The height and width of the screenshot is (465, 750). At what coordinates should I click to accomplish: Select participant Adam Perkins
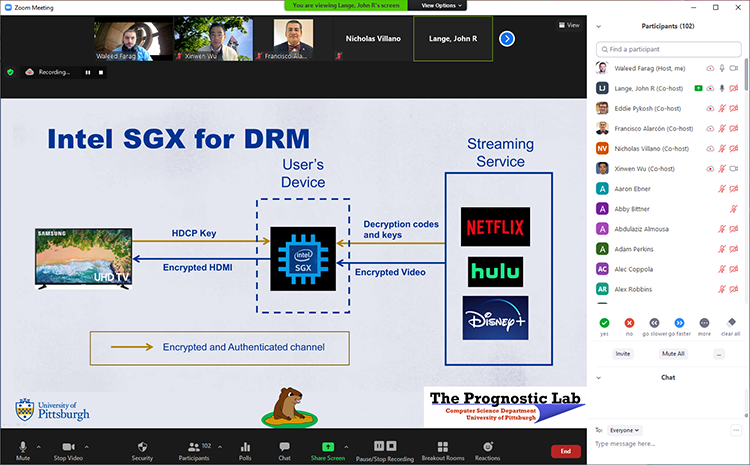pos(668,249)
